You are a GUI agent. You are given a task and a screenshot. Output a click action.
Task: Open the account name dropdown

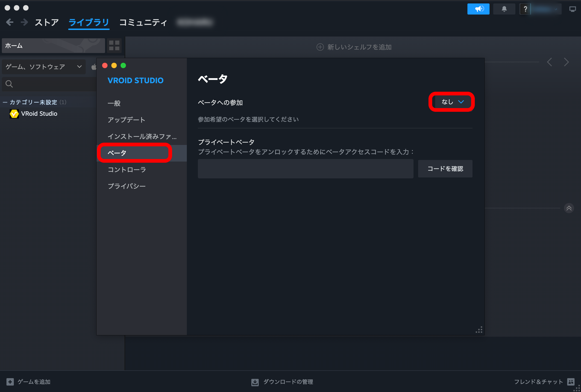(x=546, y=9)
